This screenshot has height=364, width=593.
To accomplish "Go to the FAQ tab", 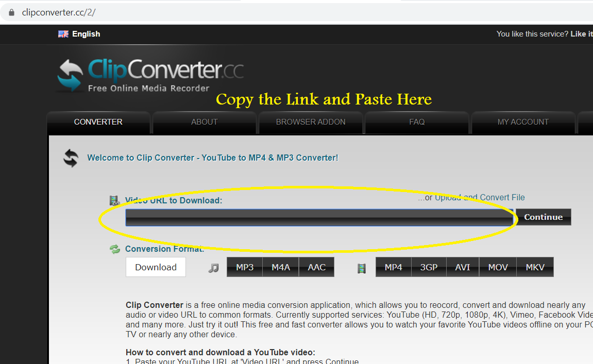I will pos(417,122).
